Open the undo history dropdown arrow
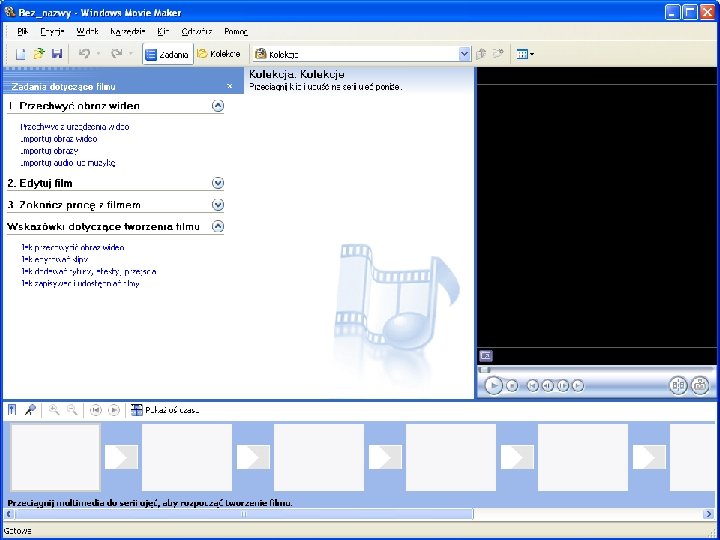 pyautogui.click(x=98, y=54)
